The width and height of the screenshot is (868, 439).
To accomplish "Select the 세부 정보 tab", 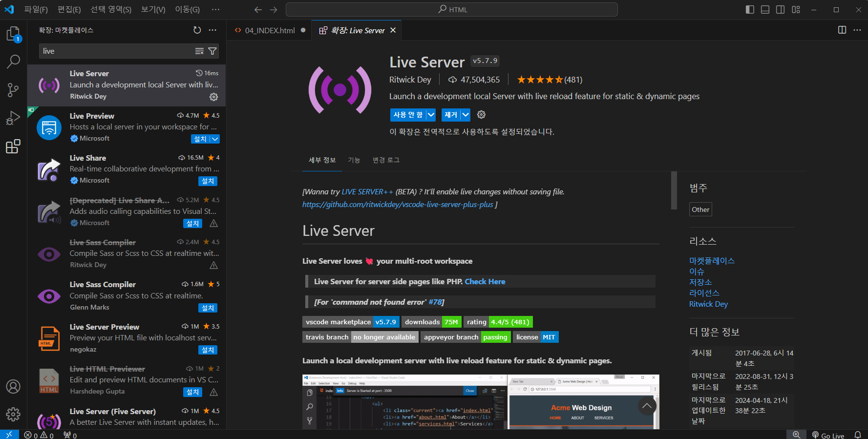I will (x=322, y=160).
